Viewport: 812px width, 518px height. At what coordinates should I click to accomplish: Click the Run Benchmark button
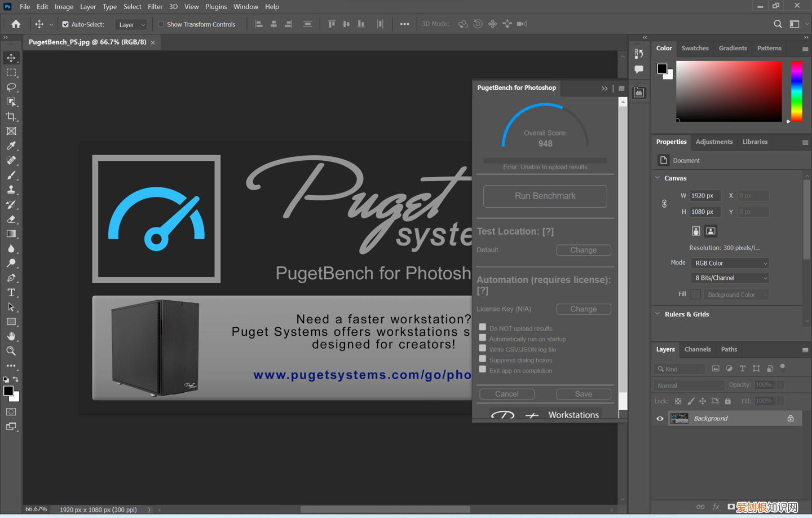(545, 196)
